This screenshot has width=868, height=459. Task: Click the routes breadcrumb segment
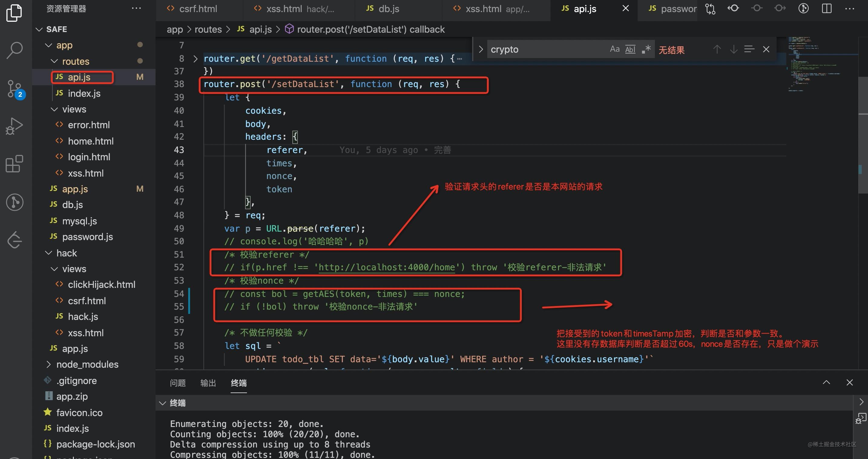click(x=208, y=30)
